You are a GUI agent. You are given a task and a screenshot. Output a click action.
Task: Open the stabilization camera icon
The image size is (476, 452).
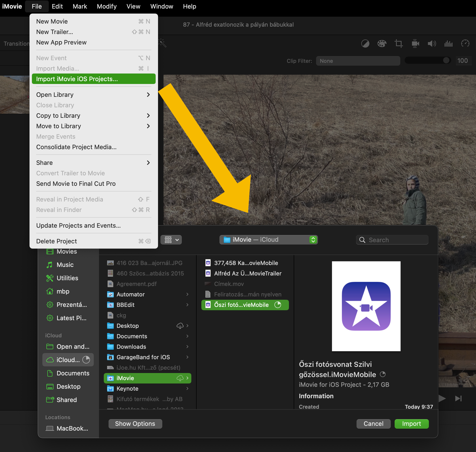415,44
